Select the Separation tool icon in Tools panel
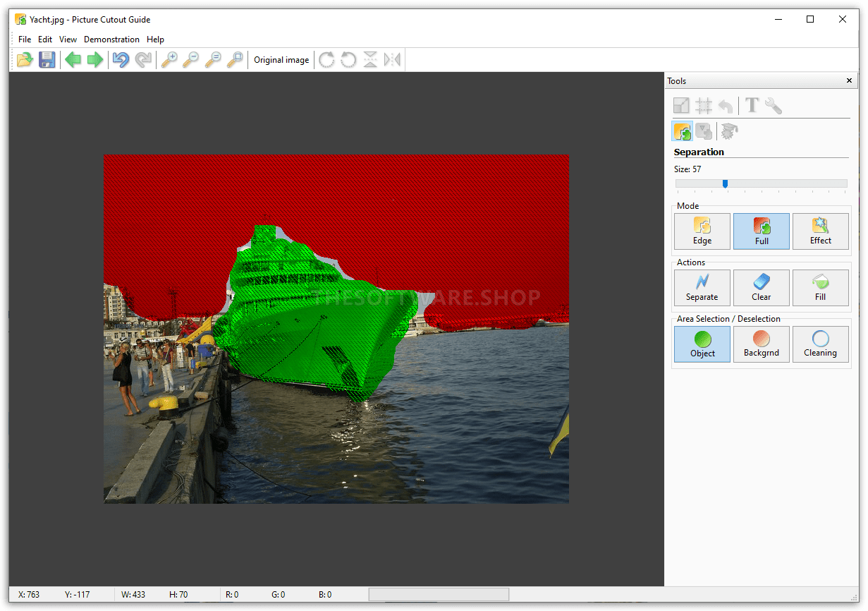 (x=682, y=131)
